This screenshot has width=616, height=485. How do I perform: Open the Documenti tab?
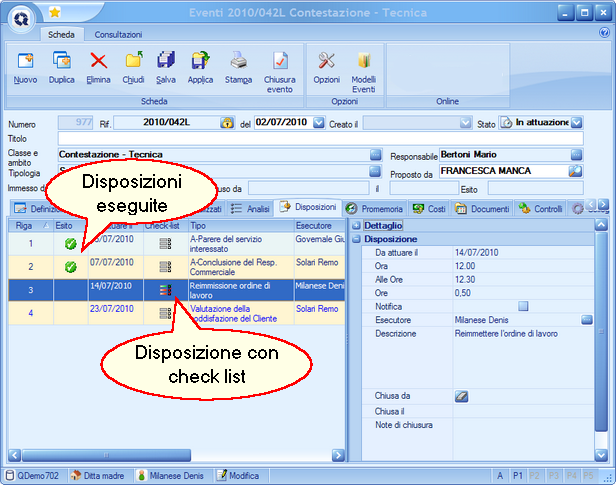click(x=483, y=208)
